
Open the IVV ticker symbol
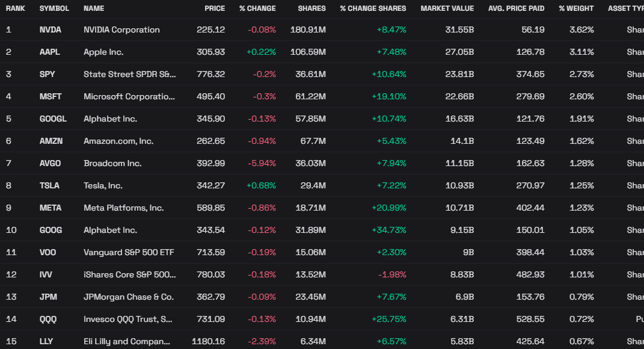point(46,274)
